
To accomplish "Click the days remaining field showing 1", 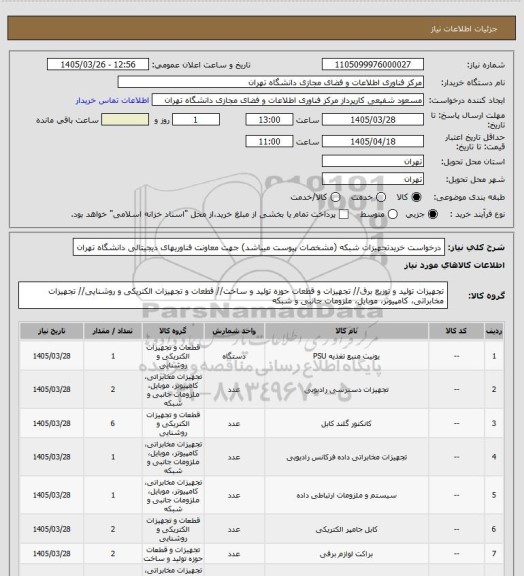I will 196,120.
